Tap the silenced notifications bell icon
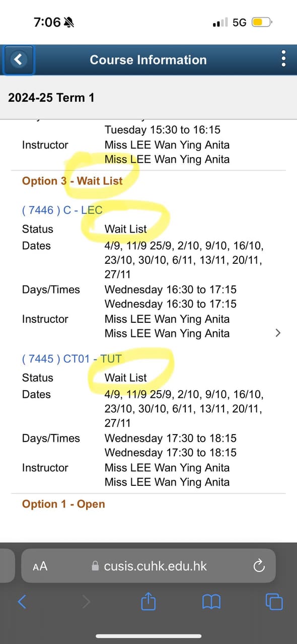This screenshot has height=644, width=297. click(x=68, y=21)
